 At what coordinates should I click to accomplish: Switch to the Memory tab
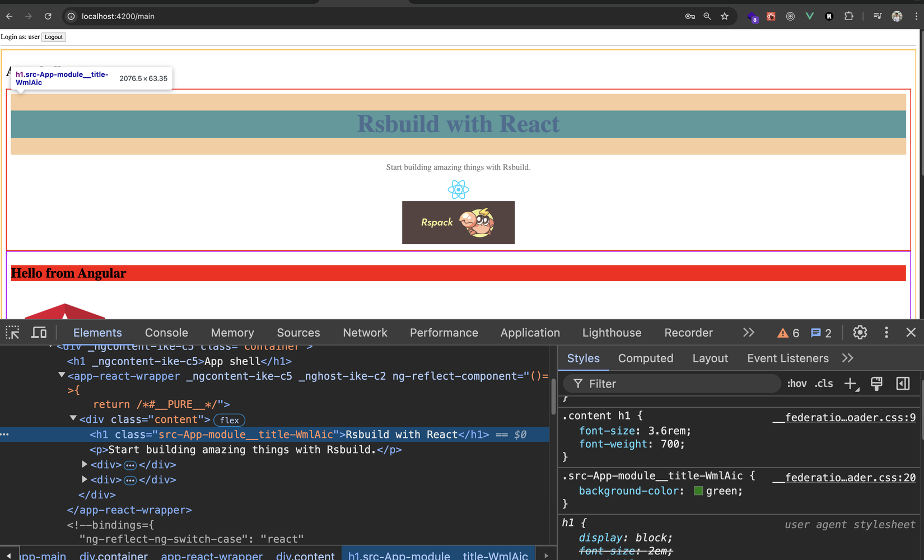(x=232, y=333)
